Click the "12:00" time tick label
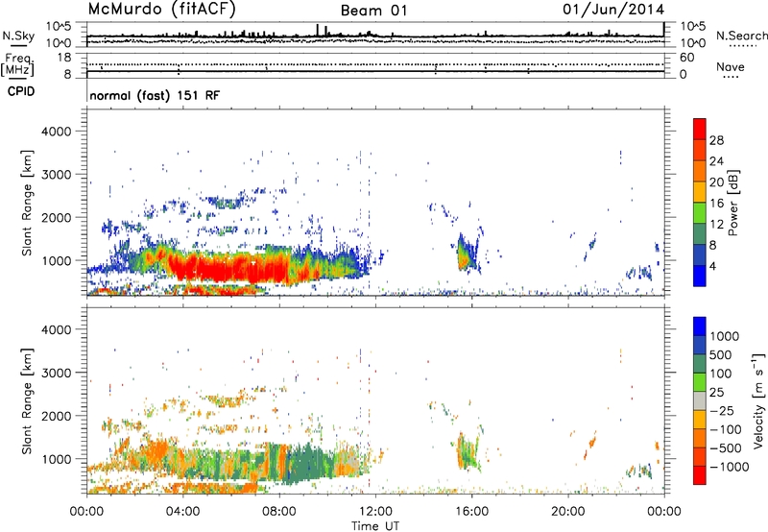The image size is (768, 532). [375, 512]
